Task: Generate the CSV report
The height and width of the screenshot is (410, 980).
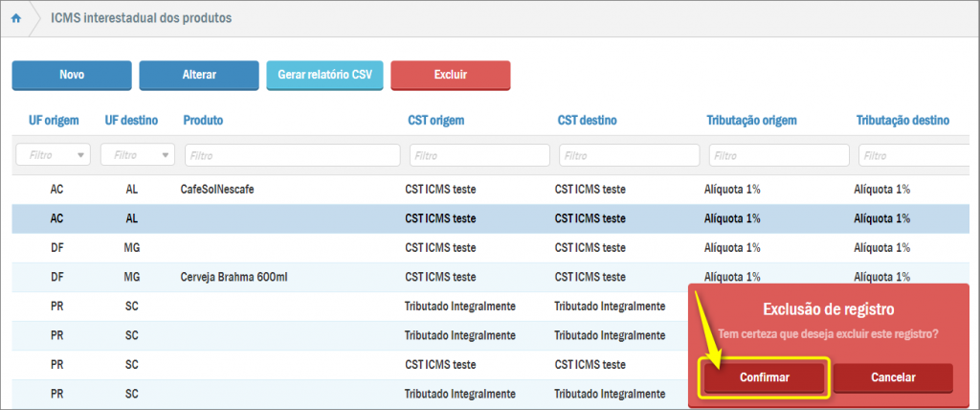Action: click(325, 75)
